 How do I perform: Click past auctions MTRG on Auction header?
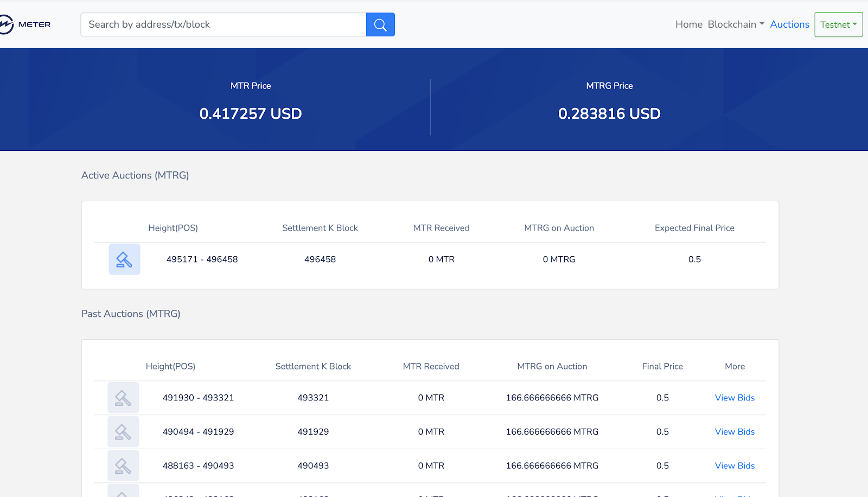(552, 366)
